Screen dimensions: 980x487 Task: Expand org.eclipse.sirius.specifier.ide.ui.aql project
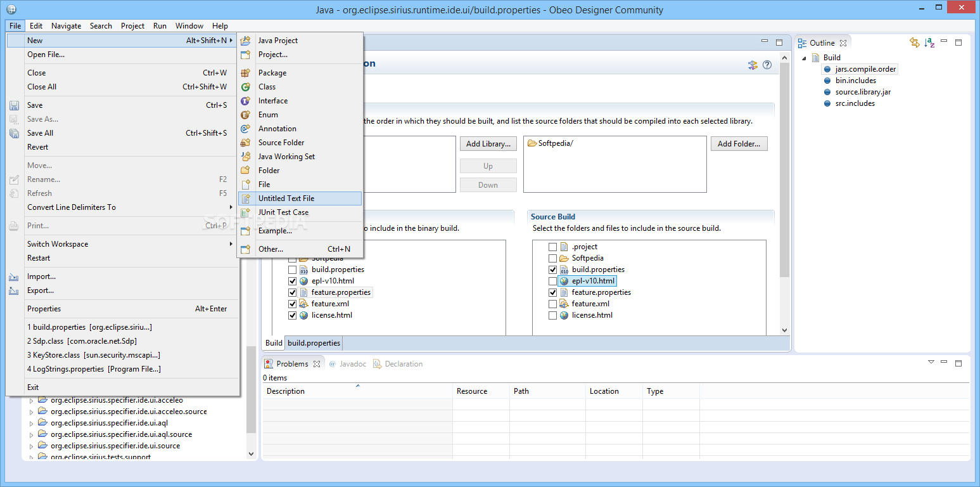[32, 423]
